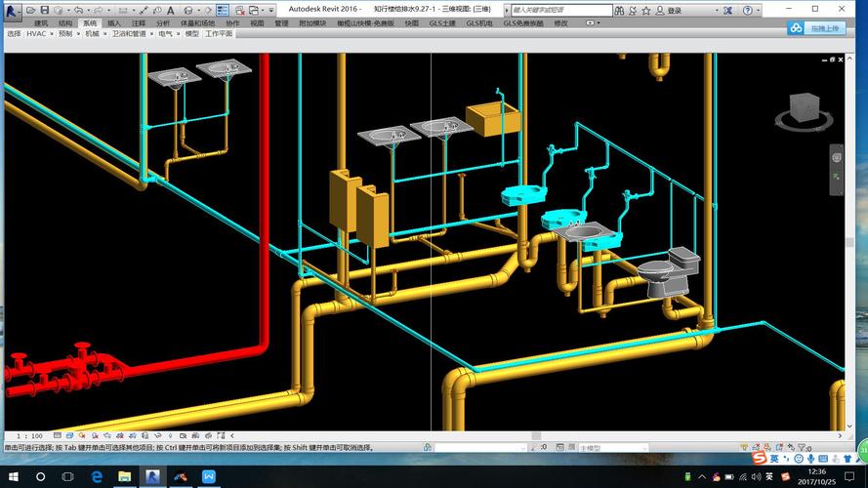This screenshot has height=488, width=868.
Task: Switch to the 视图 ribbon tab
Action: tap(257, 22)
